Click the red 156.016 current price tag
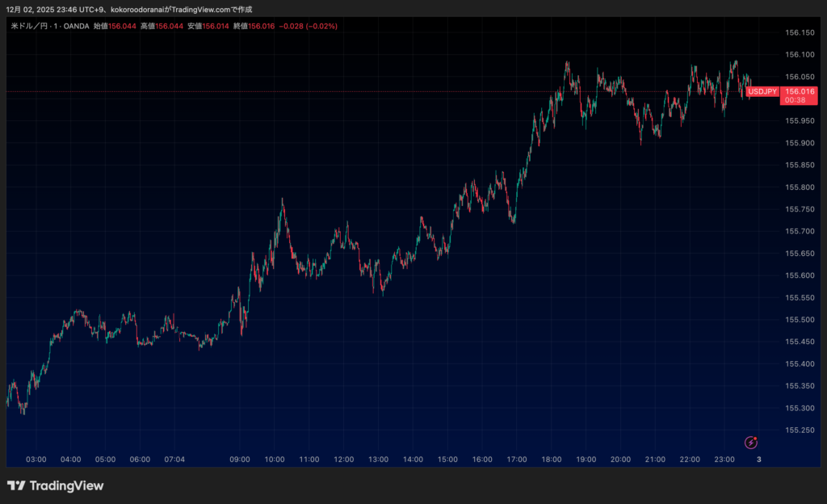Screen dimensions: 827x504 (x=798, y=92)
